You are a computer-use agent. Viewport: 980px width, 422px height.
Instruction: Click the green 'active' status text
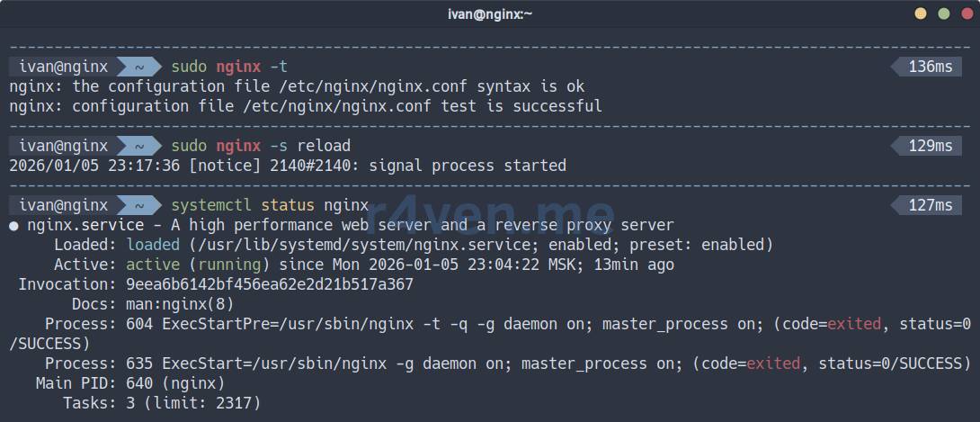[153, 265]
